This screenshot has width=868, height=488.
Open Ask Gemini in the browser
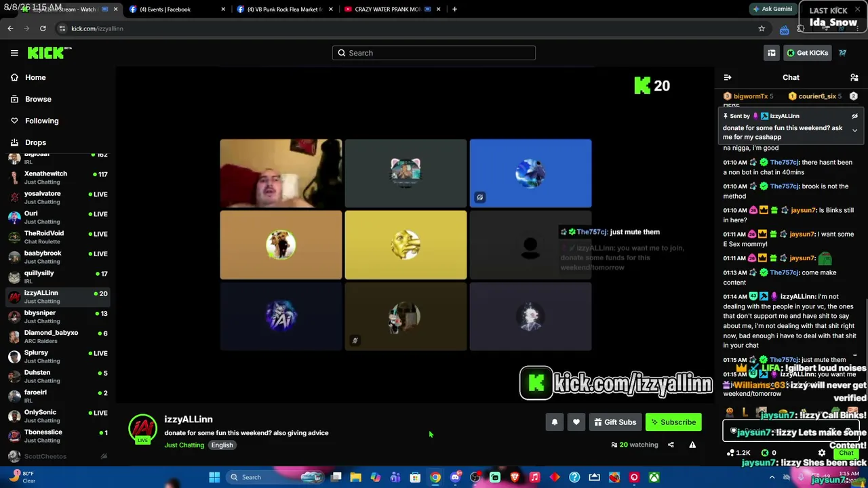tap(772, 9)
